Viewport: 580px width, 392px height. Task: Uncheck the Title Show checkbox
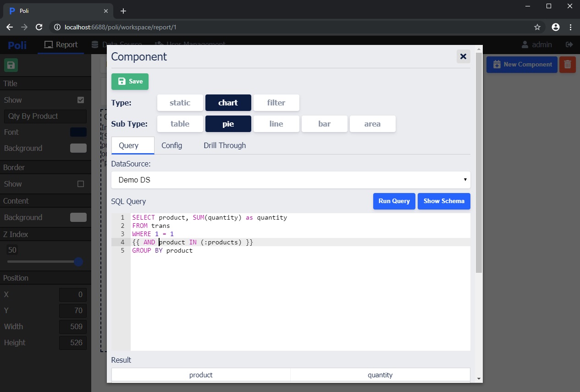pos(81,100)
